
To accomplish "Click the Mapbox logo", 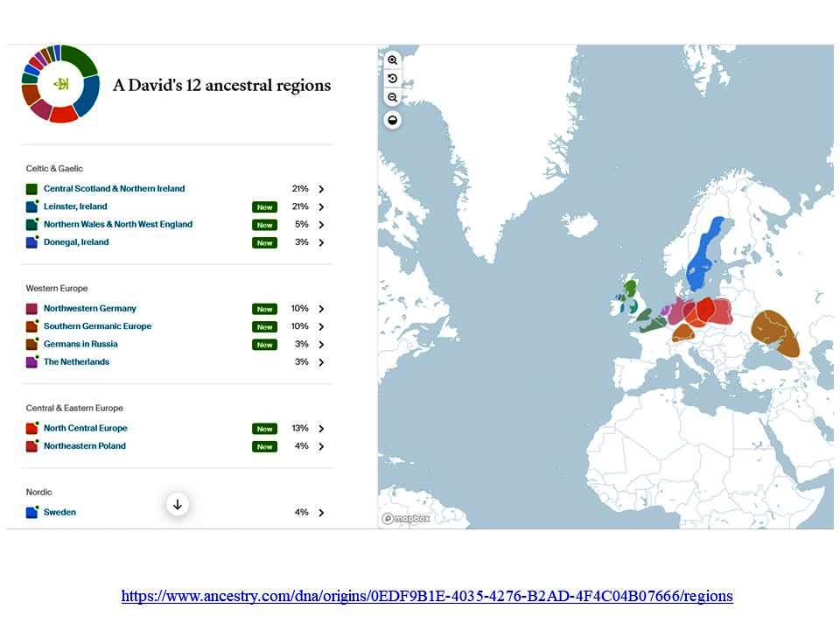I will pos(406,519).
